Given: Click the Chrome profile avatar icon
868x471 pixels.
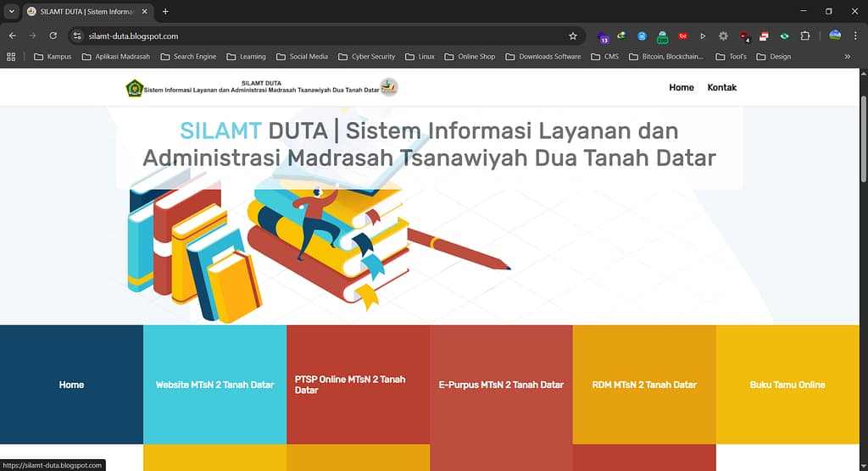Looking at the screenshot, I should [x=835, y=36].
